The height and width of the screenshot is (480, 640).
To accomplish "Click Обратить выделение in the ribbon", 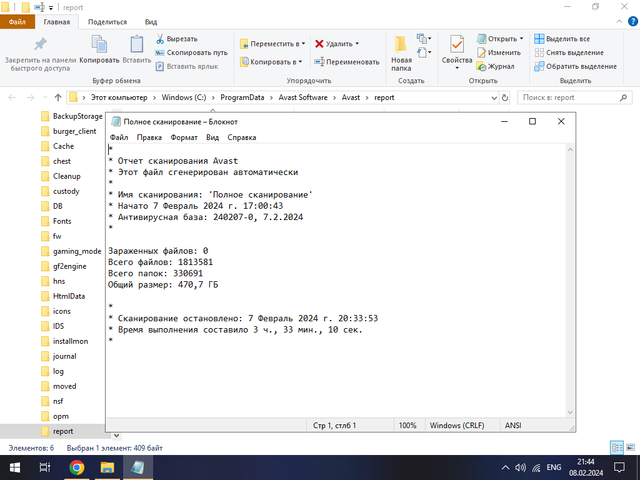I will coord(576,66).
